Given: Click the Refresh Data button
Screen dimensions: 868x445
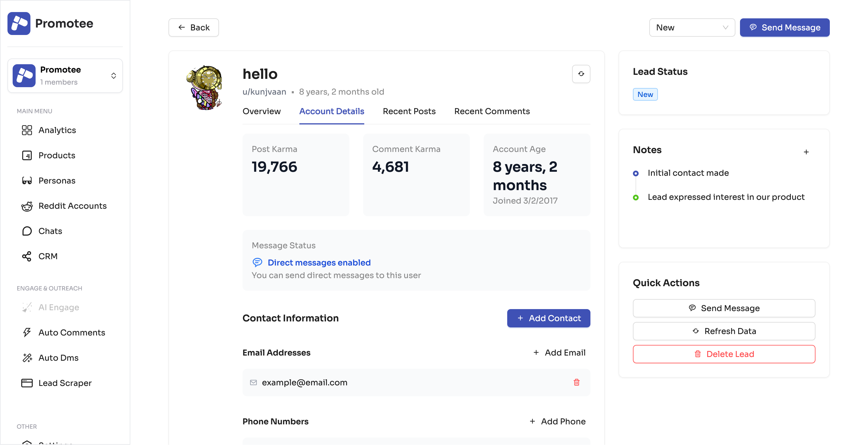Looking at the screenshot, I should point(724,331).
